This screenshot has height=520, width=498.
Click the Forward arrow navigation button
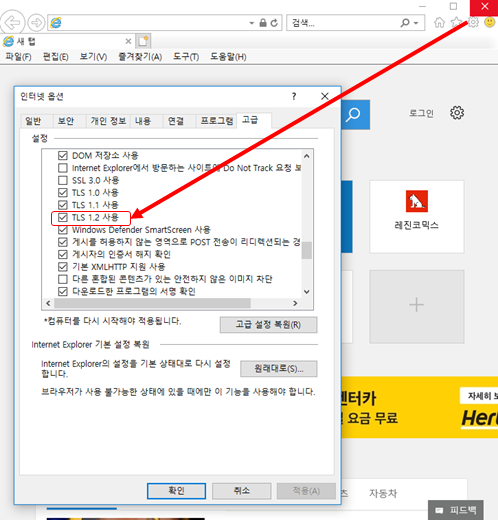click(36, 23)
